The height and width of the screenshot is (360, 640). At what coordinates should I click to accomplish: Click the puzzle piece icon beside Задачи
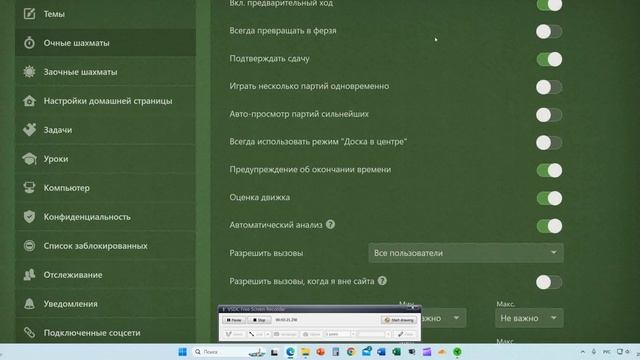29,130
